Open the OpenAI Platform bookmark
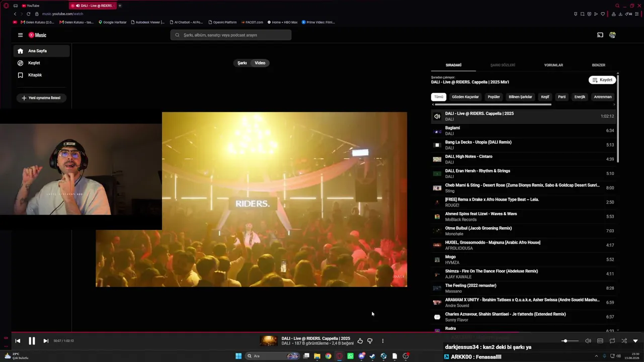The width and height of the screenshot is (644, 362). click(x=222, y=22)
